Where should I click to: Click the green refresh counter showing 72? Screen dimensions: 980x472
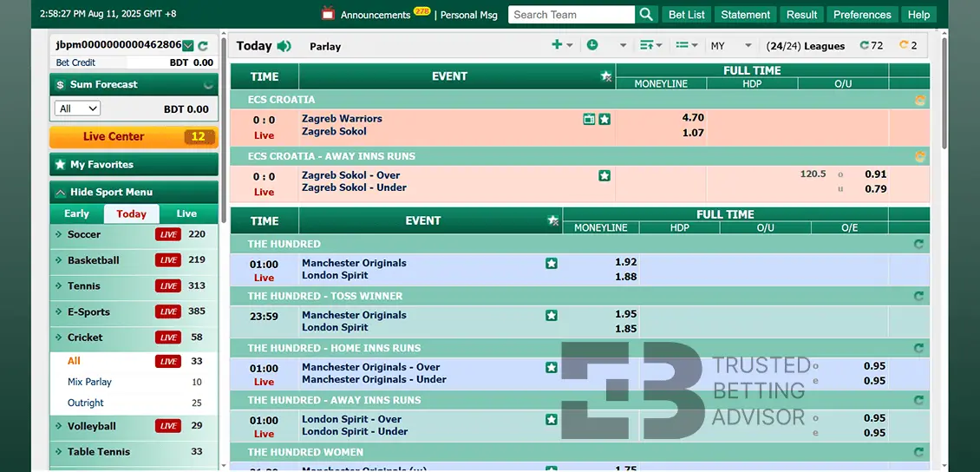click(872, 46)
